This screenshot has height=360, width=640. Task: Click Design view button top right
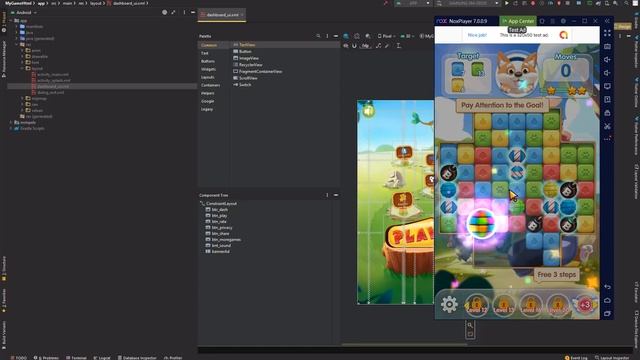[622, 27]
